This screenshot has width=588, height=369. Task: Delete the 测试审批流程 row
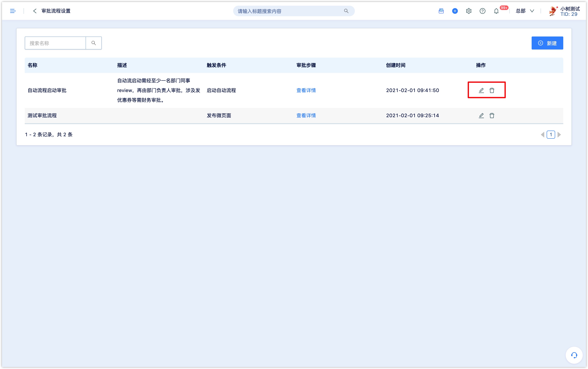click(492, 115)
